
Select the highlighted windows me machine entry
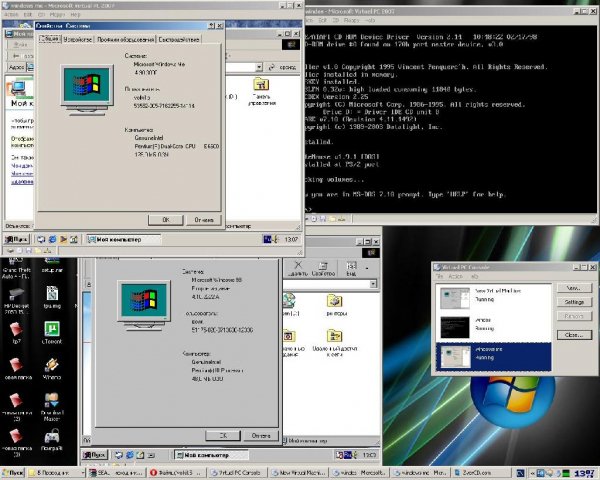[493, 357]
